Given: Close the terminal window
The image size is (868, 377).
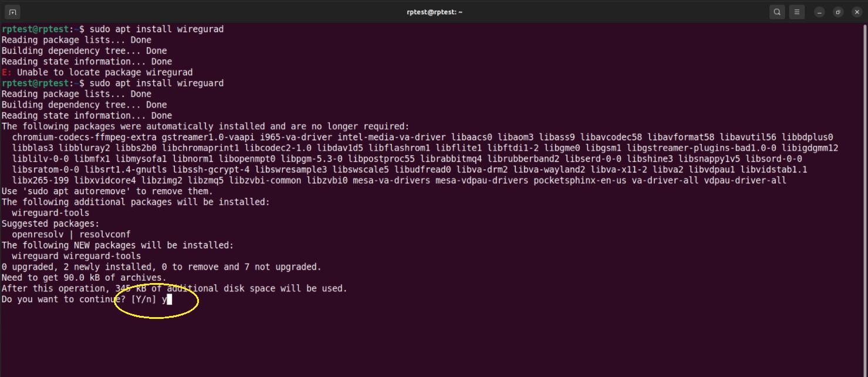Looking at the screenshot, I should pyautogui.click(x=856, y=12).
